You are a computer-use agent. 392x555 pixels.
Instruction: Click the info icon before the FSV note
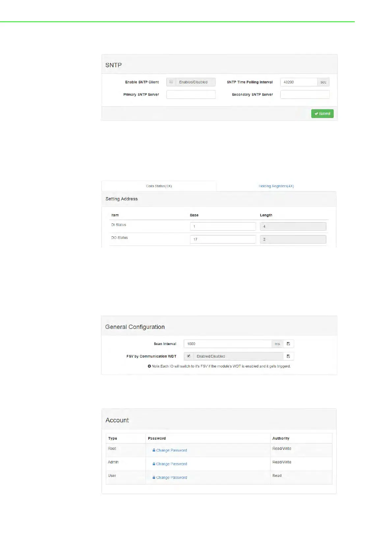click(149, 366)
